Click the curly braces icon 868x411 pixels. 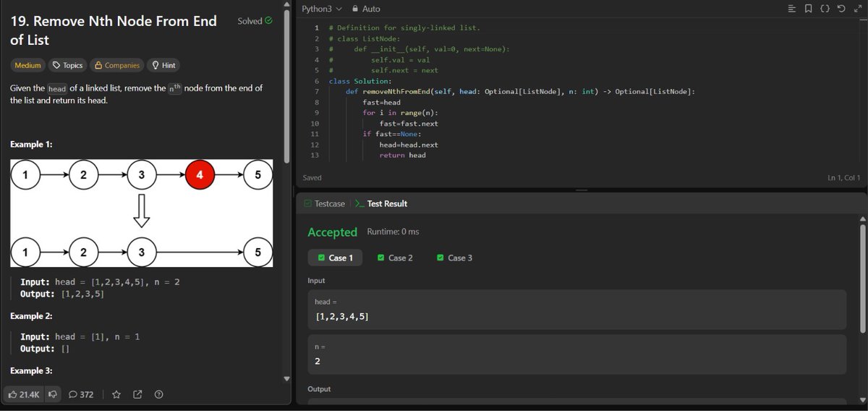(824, 9)
